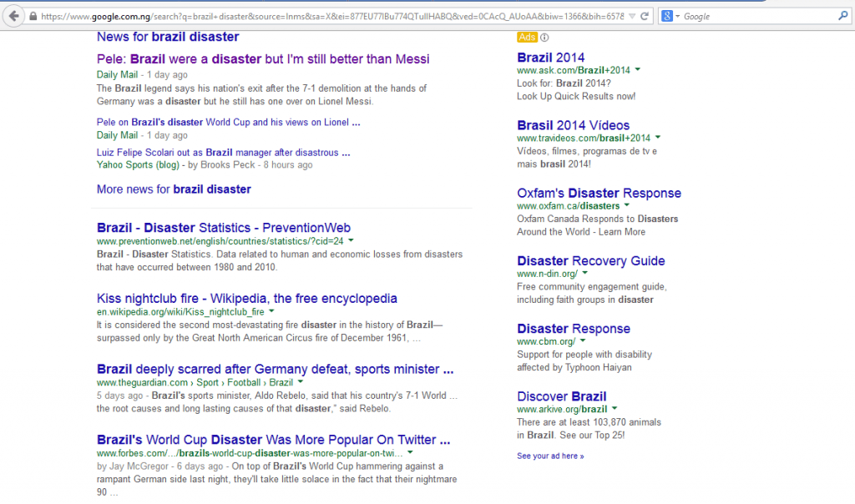Click the padlock icon in address bar
The width and height of the screenshot is (855, 504).
coord(33,17)
